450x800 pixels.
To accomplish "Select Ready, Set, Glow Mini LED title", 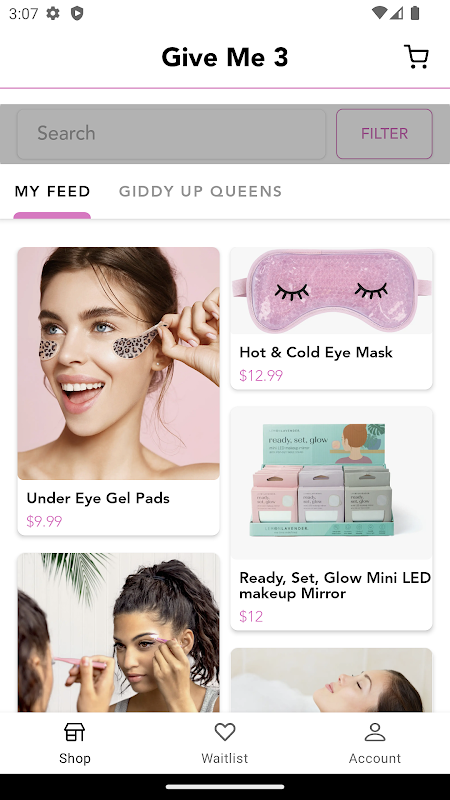I will [335, 585].
